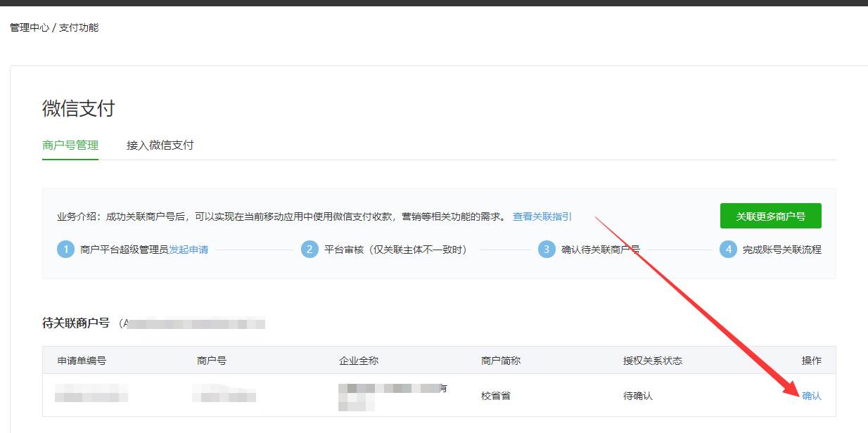Go to 管理中心 in the breadcrumb
Image resolution: width=868 pixels, height=433 pixels.
point(30,27)
